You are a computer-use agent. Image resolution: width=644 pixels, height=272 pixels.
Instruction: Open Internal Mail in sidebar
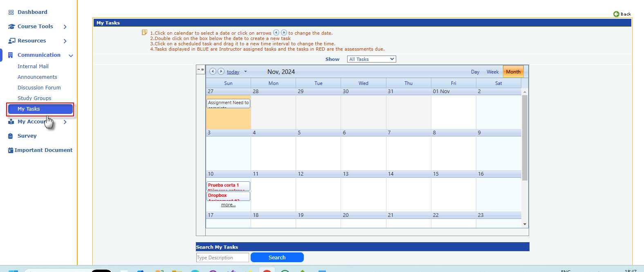33,66
